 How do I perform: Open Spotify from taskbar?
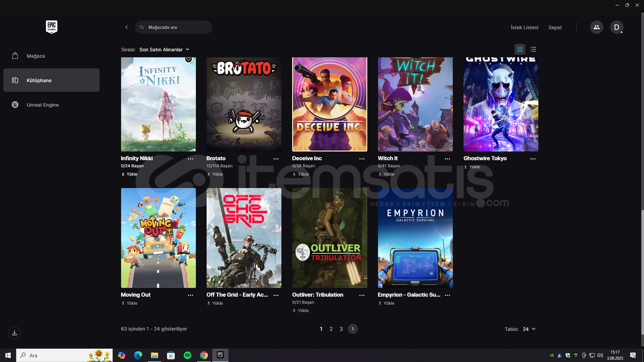click(187, 355)
